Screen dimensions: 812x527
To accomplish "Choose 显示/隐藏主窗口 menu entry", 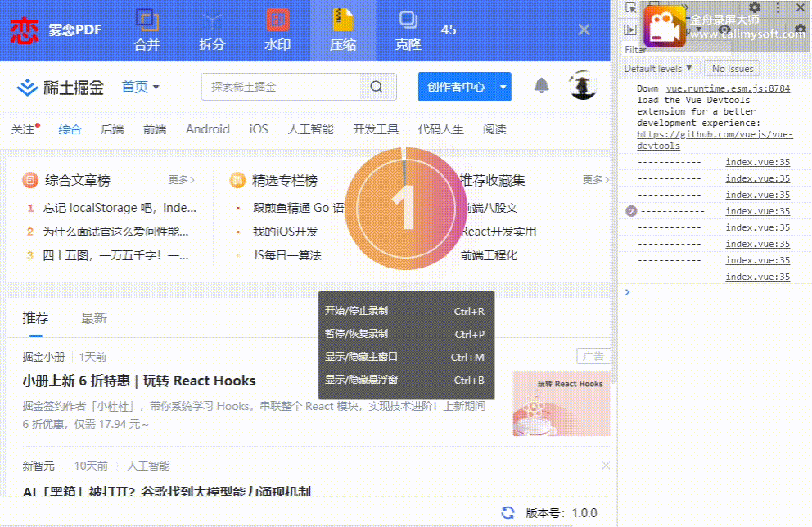I will tap(406, 357).
